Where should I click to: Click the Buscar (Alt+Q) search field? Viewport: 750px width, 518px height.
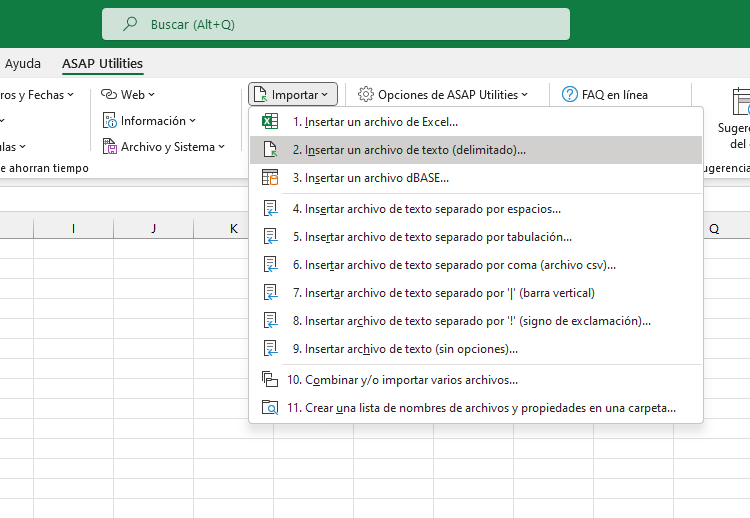pos(336,24)
